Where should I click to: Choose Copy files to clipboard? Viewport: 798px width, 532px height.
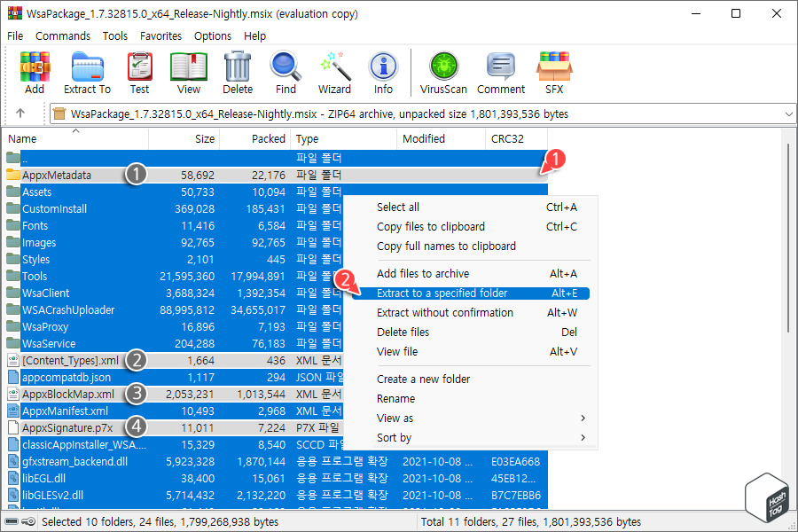[471, 227]
